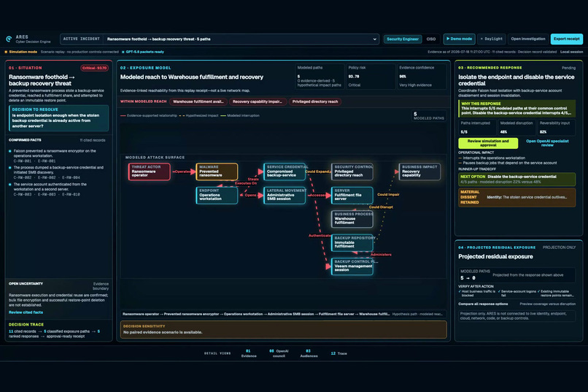588x392 pixels.
Task: Click the Reversibility input 82% metric
Action: pos(557,128)
